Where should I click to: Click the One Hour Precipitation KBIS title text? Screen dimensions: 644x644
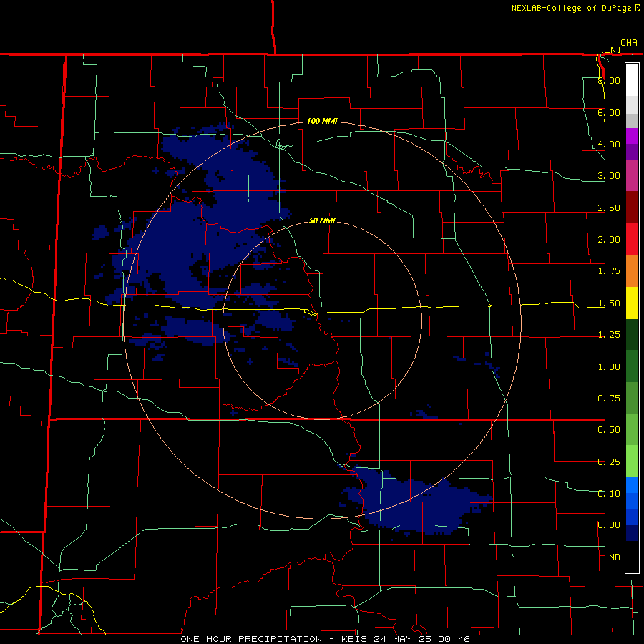click(325, 639)
